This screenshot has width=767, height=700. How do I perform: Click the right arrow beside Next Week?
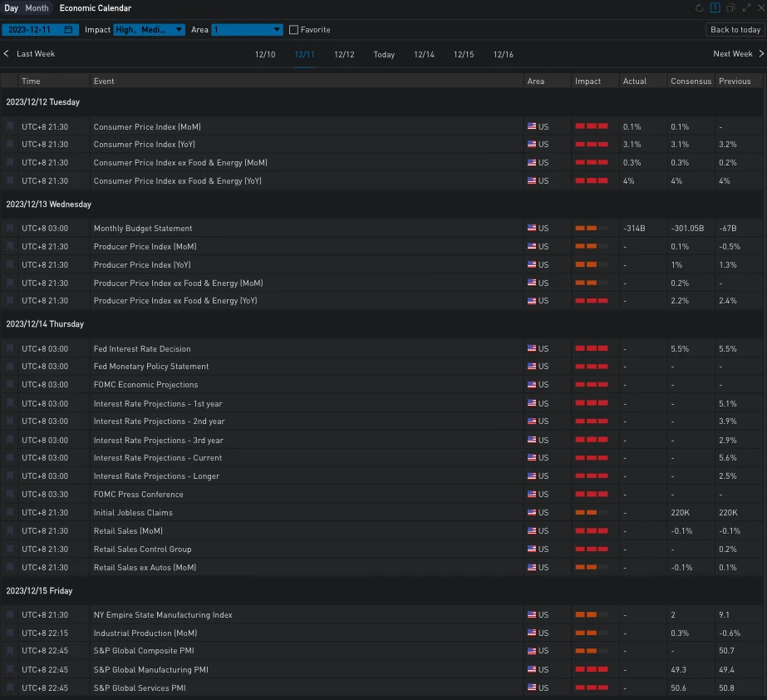point(760,54)
